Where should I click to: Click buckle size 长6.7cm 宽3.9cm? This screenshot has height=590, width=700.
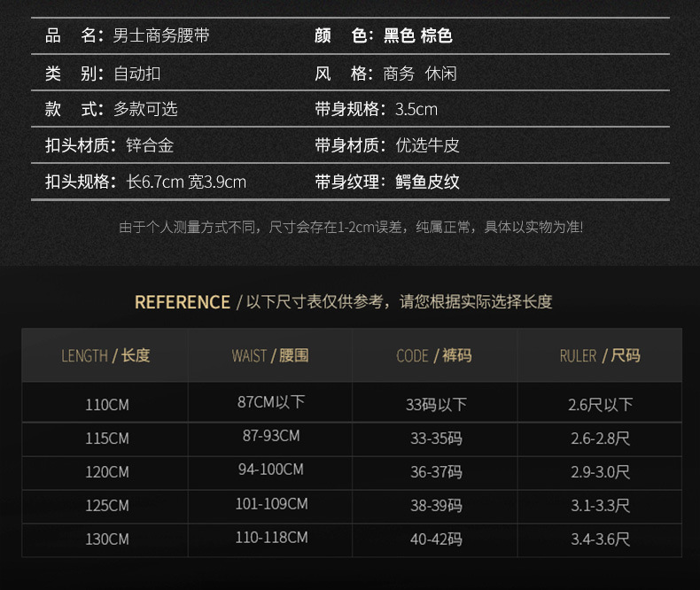click(x=186, y=182)
